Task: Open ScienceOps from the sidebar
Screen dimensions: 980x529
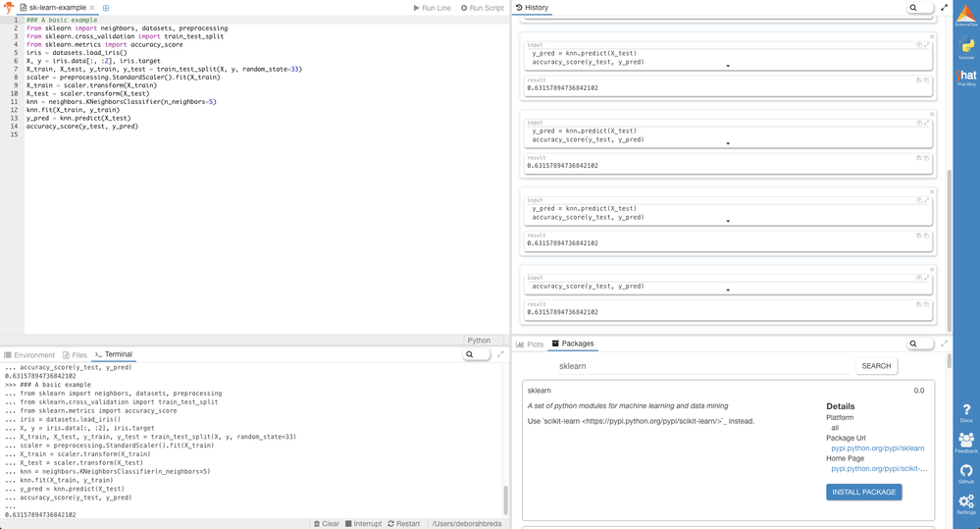Action: 966,16
